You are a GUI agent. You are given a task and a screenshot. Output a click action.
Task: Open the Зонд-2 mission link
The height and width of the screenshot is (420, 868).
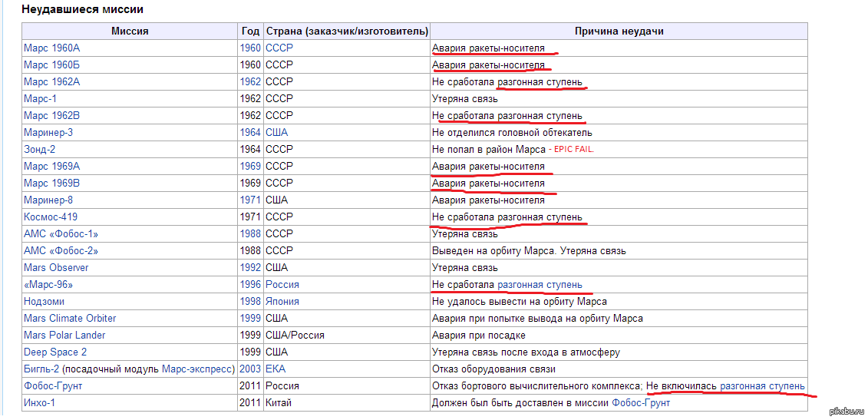pyautogui.click(x=40, y=150)
